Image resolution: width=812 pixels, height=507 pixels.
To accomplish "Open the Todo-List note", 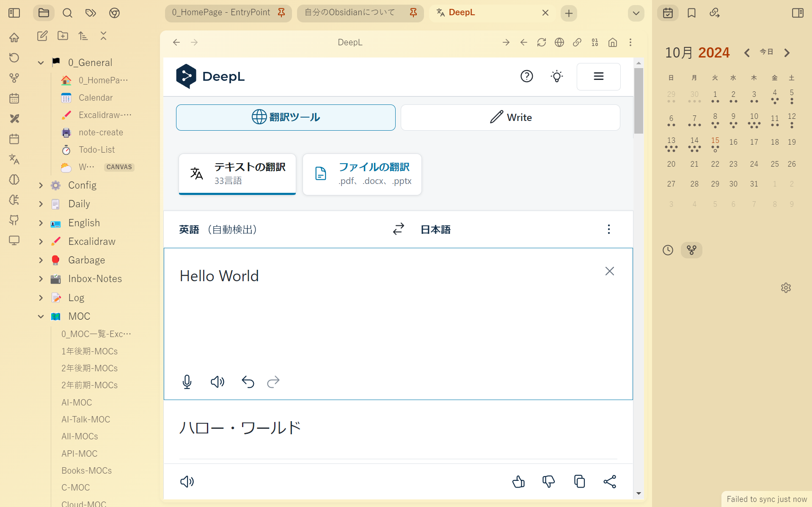I will (x=96, y=150).
